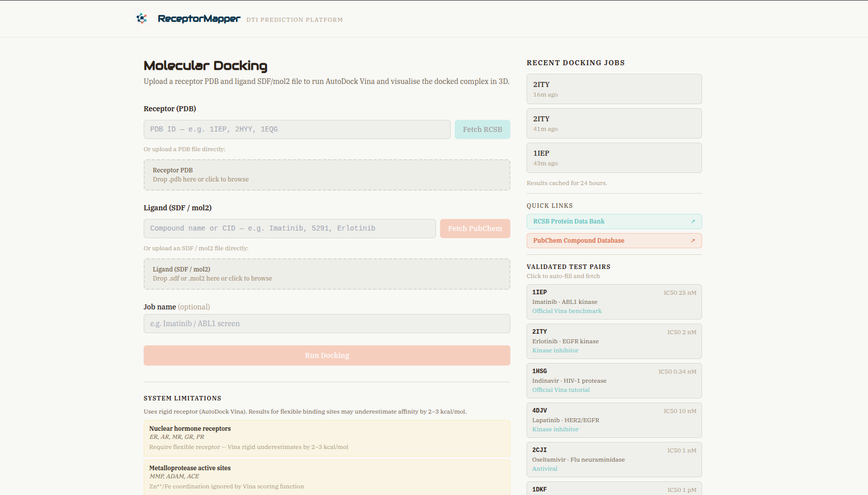Open the Ligand SDF/mol2 drop zone
Viewport: 868px width, 495px height.
tap(327, 274)
